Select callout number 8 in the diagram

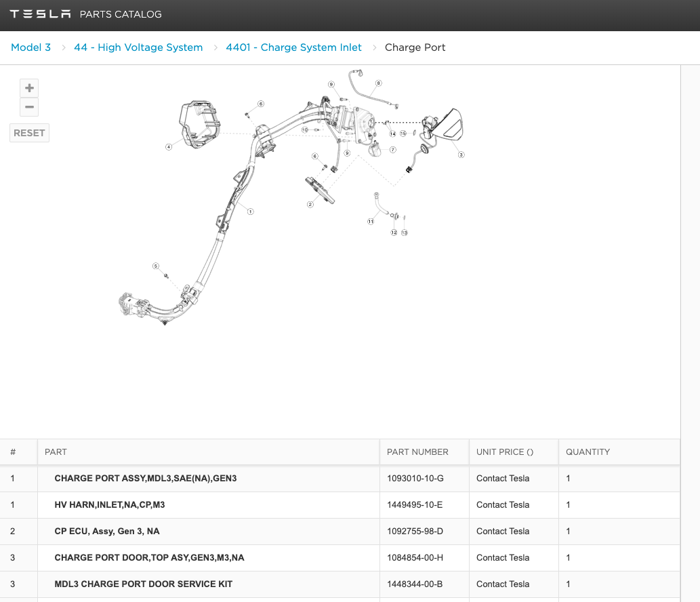[x=378, y=83]
